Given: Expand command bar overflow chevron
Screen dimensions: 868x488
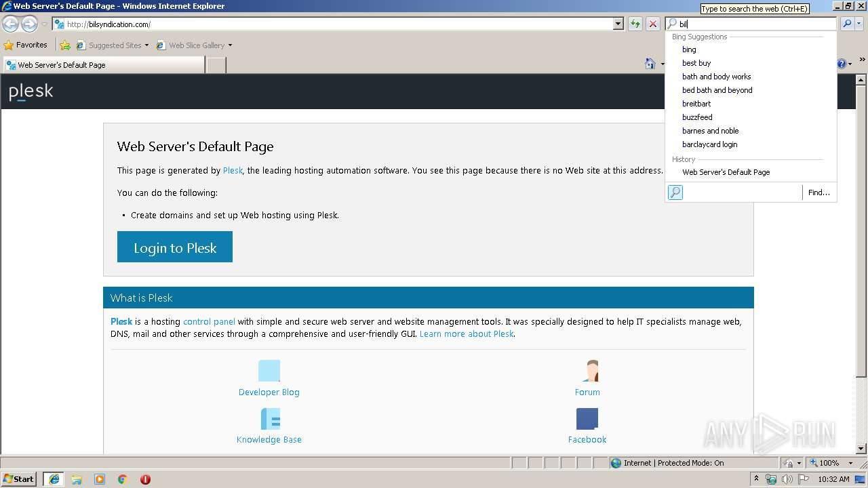Looking at the screenshot, I should (x=863, y=60).
